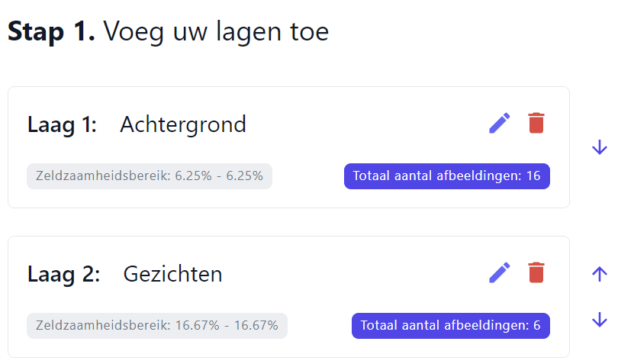
Task: Remove the Gezichten layer with the trash icon
Action: (536, 272)
